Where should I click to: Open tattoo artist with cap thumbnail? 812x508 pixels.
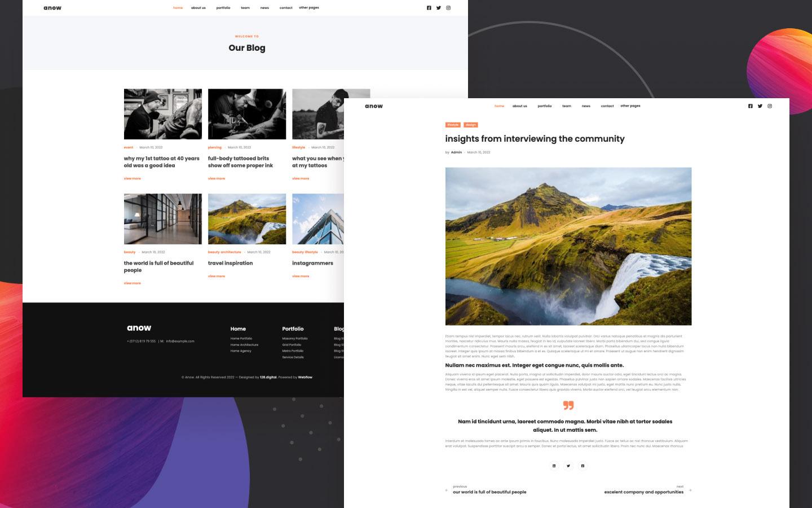tap(163, 114)
